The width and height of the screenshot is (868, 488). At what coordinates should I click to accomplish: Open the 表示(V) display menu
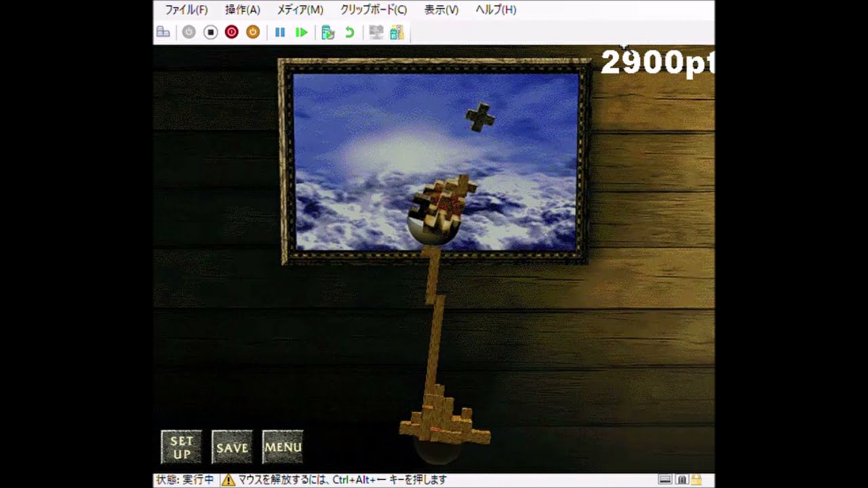[x=441, y=10]
